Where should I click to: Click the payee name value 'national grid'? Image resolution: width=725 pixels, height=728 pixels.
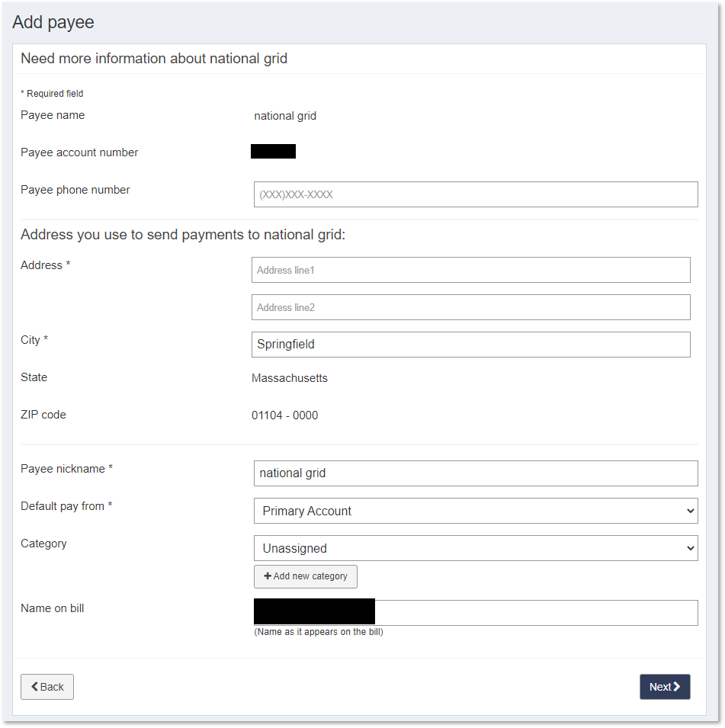pyautogui.click(x=285, y=116)
